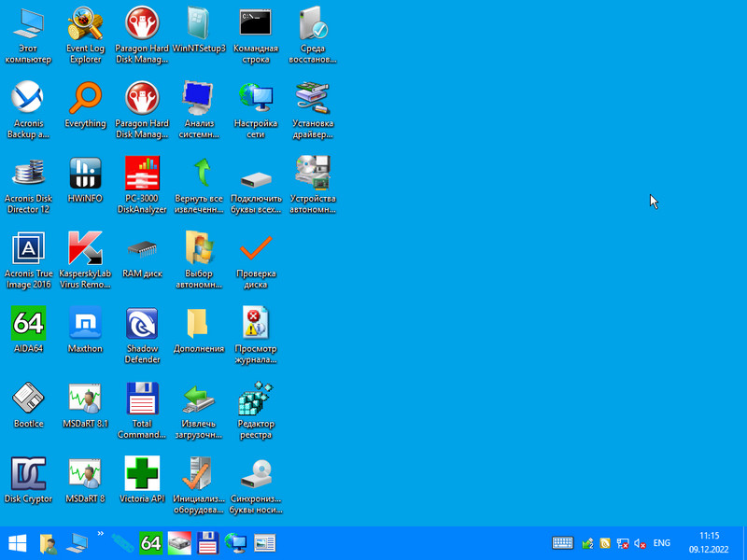Click the Вернуть все извлеченн... icon
The height and width of the screenshot is (560, 747).
coord(199,186)
